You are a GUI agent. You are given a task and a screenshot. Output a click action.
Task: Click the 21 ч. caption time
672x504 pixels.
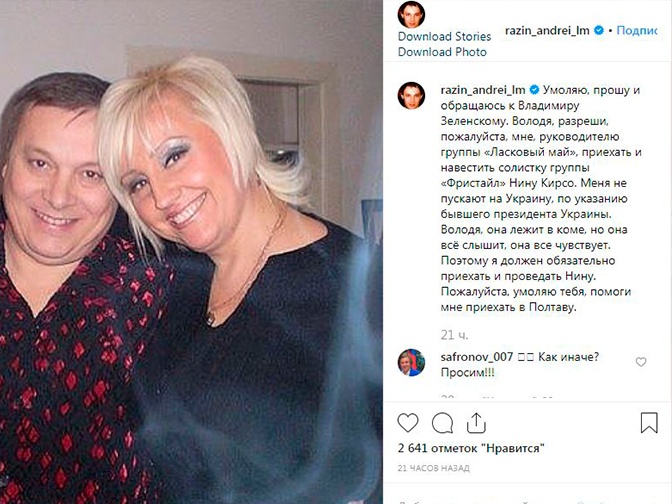(454, 335)
